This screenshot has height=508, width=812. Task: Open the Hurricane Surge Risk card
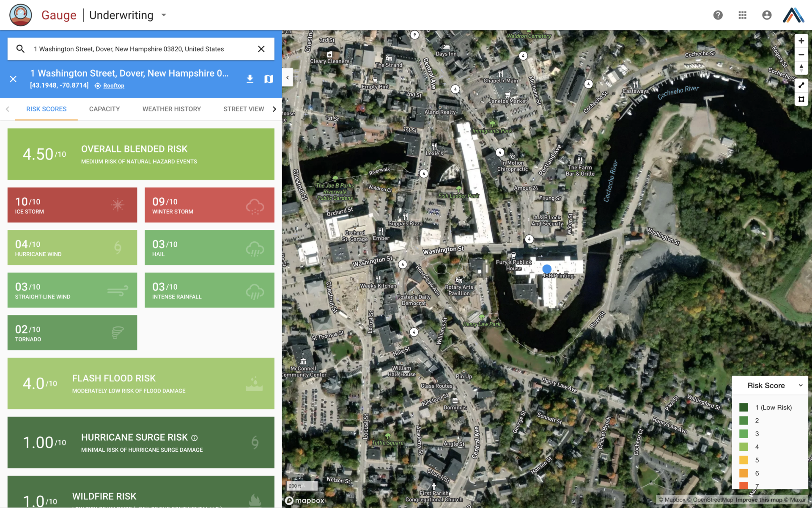(x=141, y=442)
